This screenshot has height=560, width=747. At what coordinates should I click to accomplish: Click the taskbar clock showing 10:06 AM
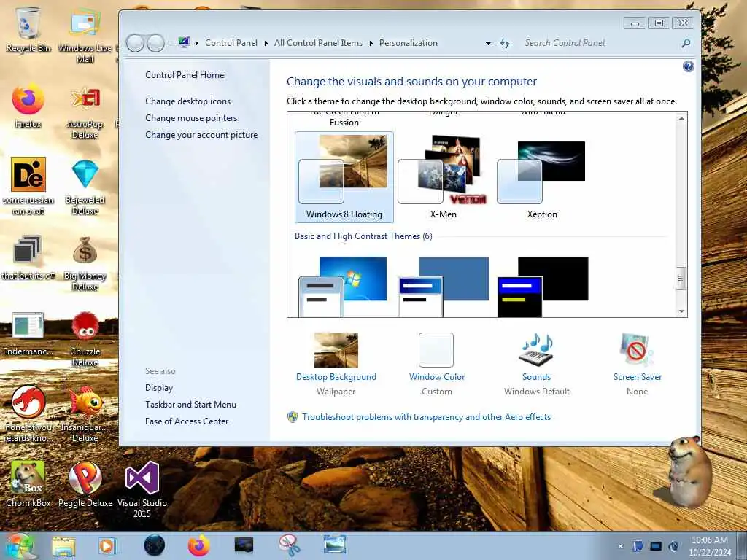point(710,546)
